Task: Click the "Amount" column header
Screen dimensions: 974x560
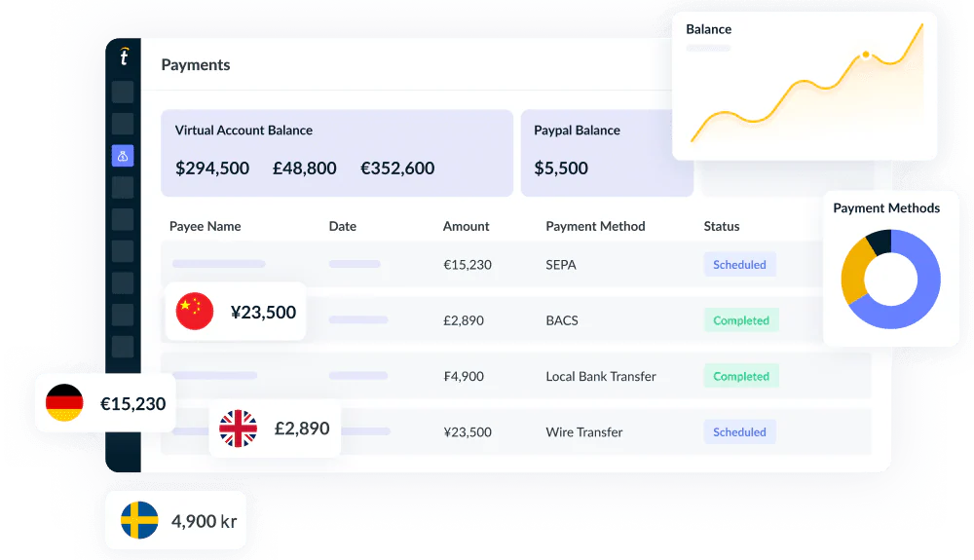Action: pyautogui.click(x=466, y=227)
